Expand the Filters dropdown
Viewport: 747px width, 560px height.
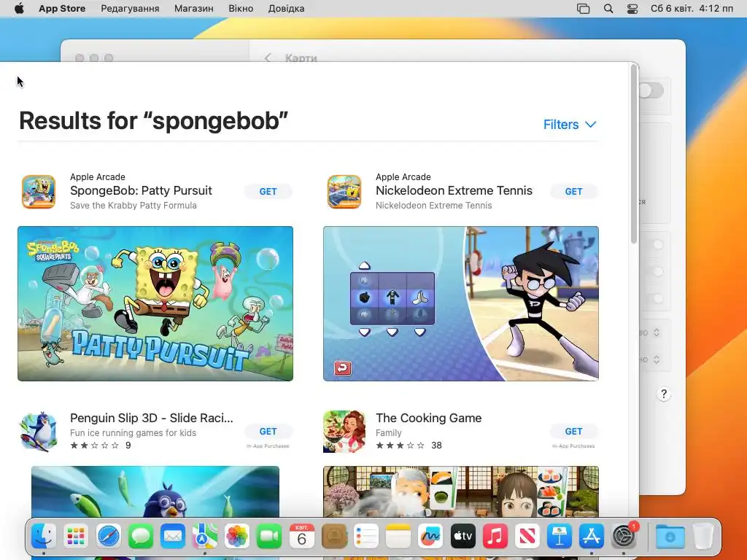click(x=570, y=124)
